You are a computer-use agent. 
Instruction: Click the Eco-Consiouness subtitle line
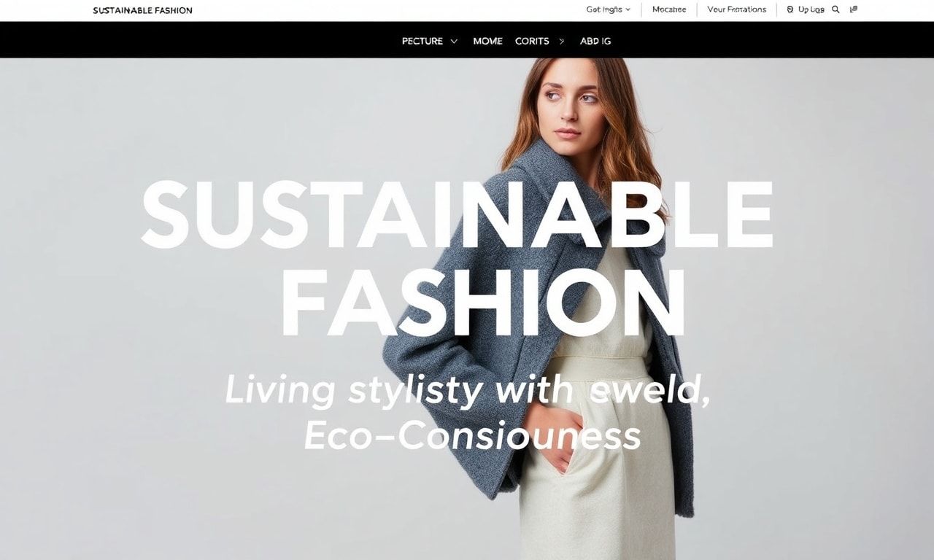pos(472,437)
